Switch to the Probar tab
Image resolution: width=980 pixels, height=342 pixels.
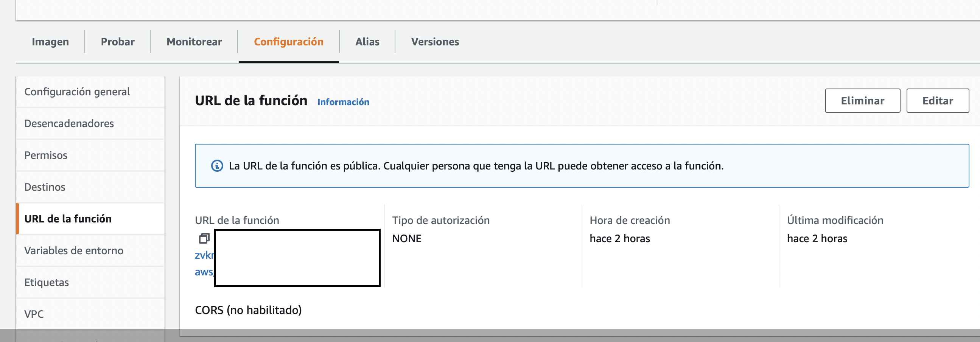tap(118, 42)
